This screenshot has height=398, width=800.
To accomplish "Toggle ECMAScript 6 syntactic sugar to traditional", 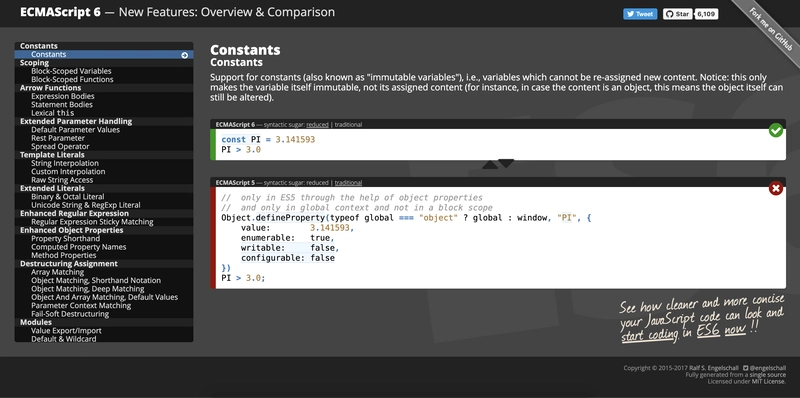I will (348, 125).
